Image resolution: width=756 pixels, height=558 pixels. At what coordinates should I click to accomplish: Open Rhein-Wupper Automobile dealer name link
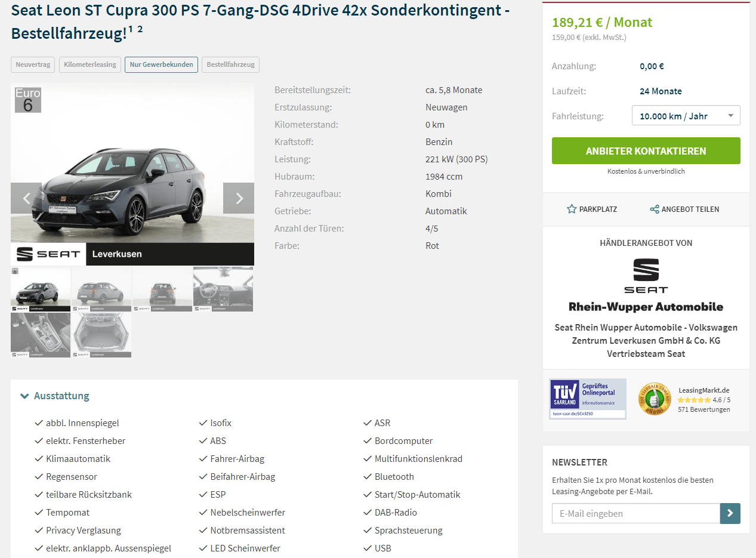646,307
